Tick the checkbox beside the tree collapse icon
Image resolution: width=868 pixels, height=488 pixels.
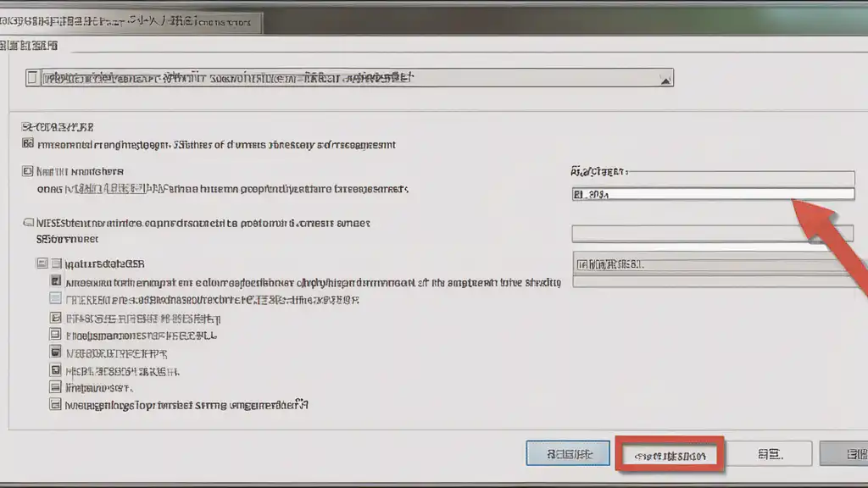click(56, 263)
